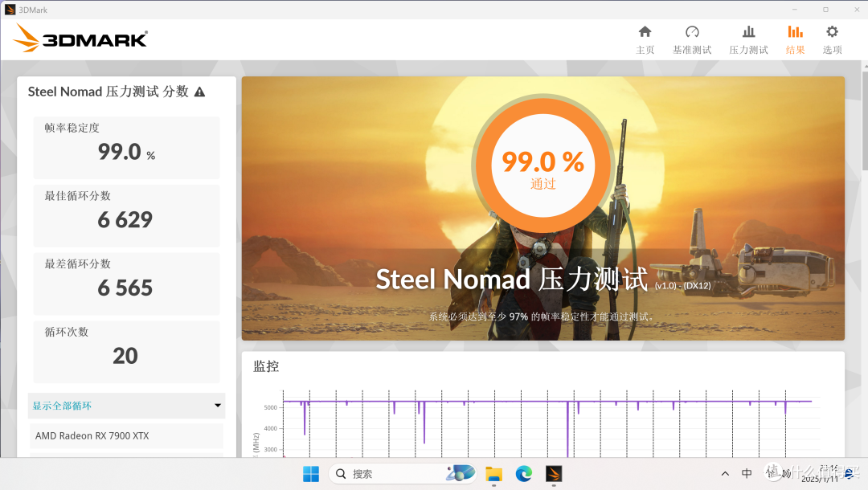This screenshot has height=490, width=868.
Task: Click the taskbar date 2025/1/11
Action: click(820, 479)
